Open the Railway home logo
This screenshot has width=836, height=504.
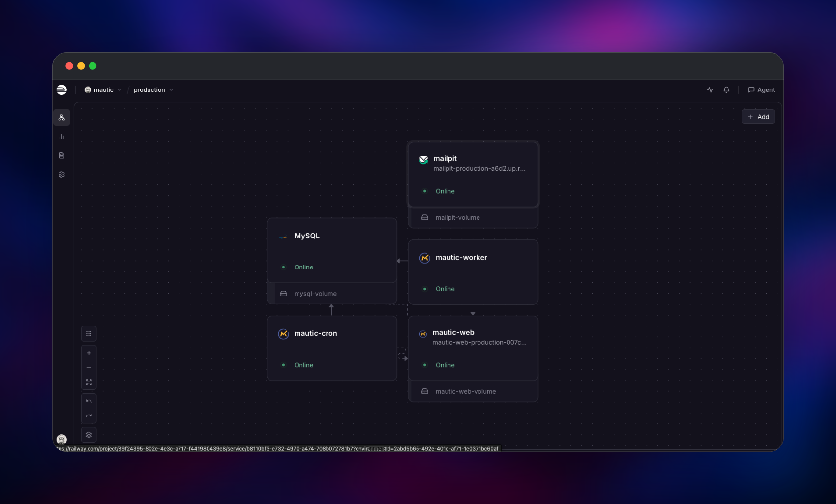[61, 89]
